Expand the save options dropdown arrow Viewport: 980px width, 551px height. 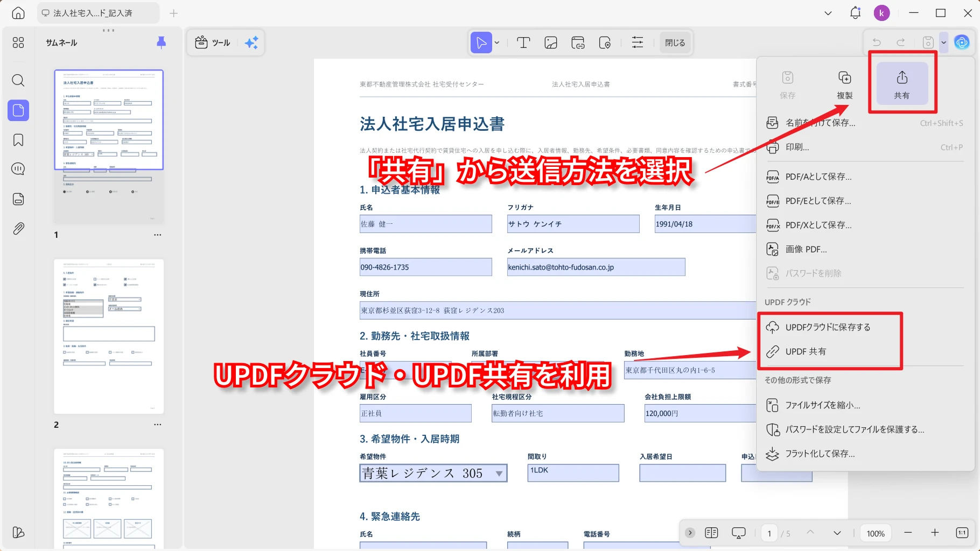tap(943, 42)
